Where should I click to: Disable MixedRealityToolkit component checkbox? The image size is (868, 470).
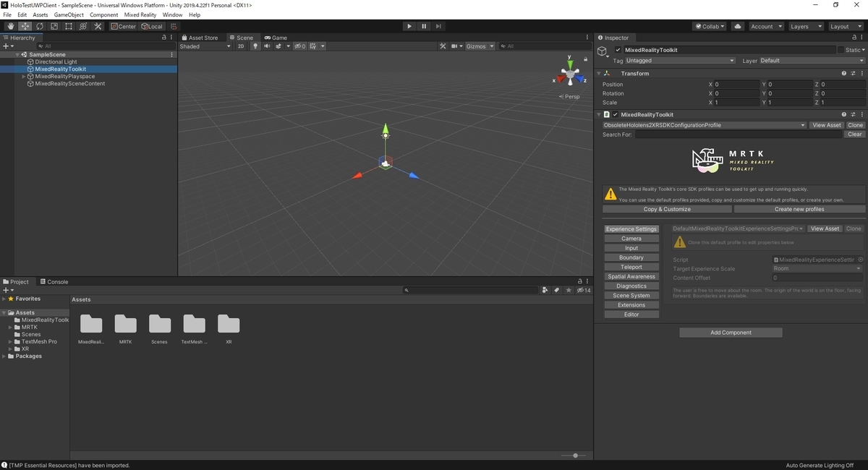pyautogui.click(x=616, y=114)
